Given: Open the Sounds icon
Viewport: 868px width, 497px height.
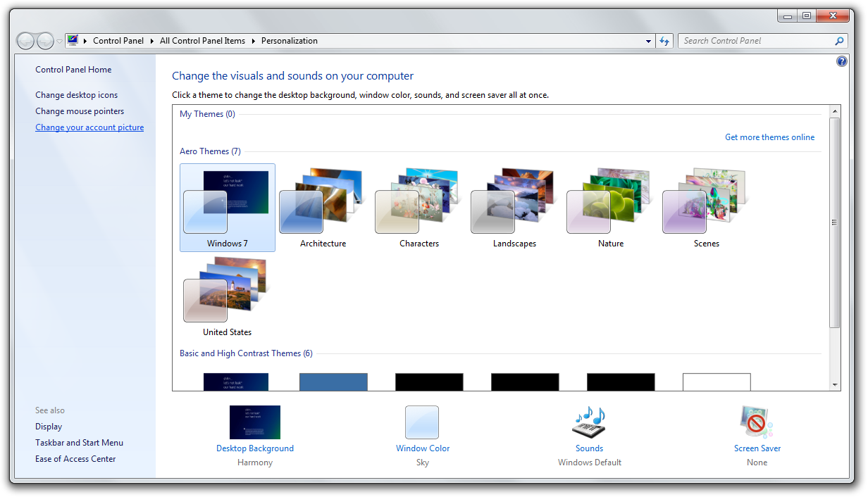Looking at the screenshot, I should pos(589,422).
